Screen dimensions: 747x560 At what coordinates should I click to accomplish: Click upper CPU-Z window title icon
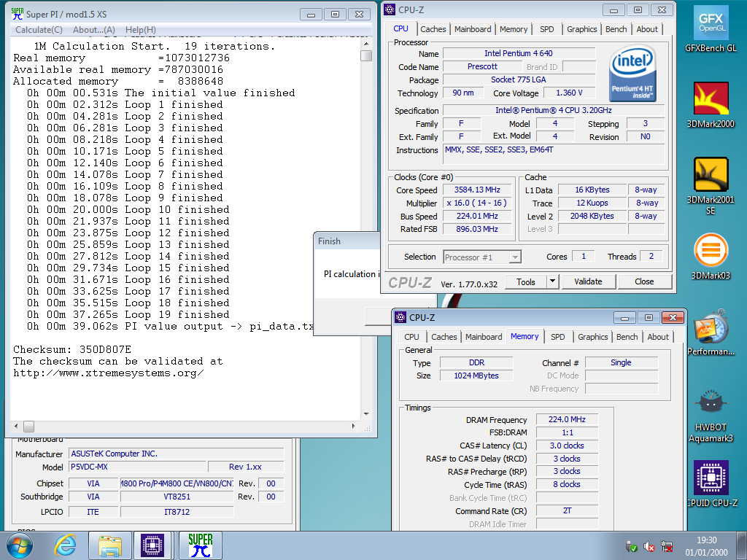pyautogui.click(x=390, y=9)
